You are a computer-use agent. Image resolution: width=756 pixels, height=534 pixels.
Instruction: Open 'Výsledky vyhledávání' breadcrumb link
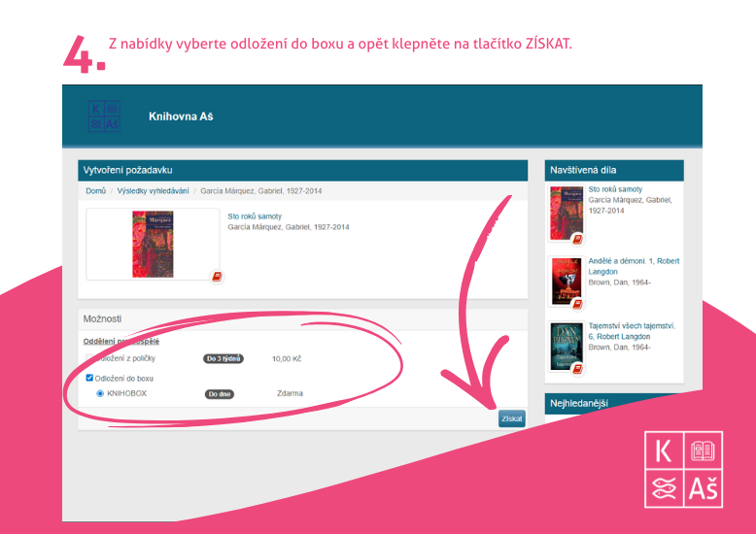tap(153, 191)
